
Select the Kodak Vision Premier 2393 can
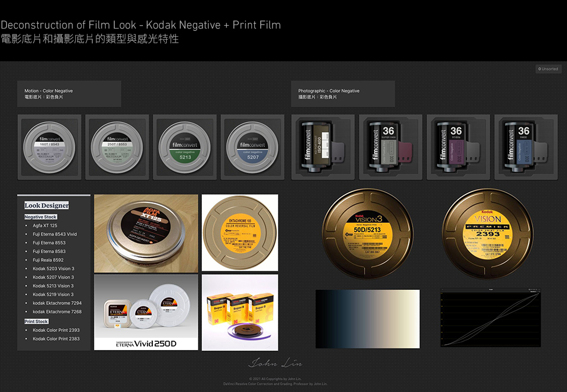[x=488, y=233]
